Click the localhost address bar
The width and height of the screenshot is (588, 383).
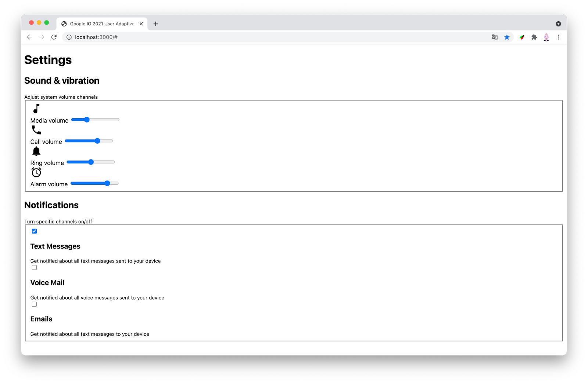(x=257, y=37)
